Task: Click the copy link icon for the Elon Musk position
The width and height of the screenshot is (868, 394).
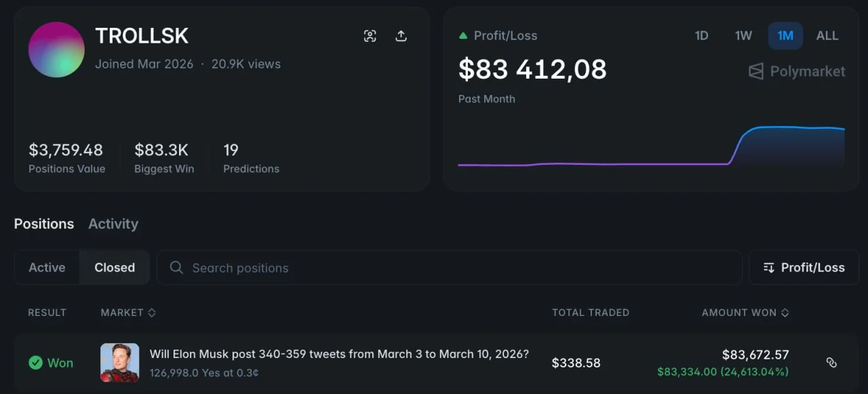Action: coord(831,363)
